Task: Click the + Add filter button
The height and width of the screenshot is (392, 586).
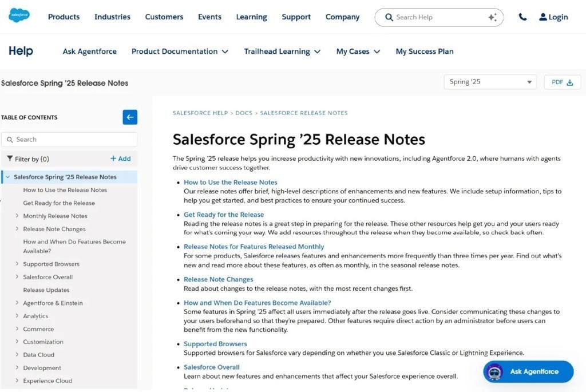Action: click(120, 159)
